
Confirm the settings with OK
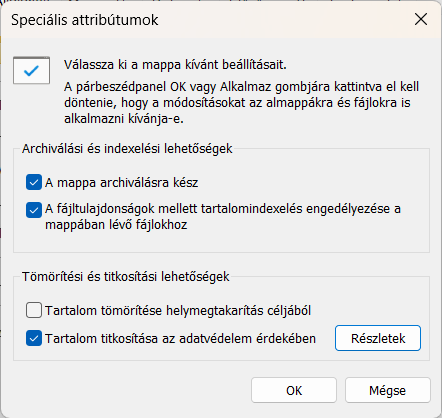(294, 390)
